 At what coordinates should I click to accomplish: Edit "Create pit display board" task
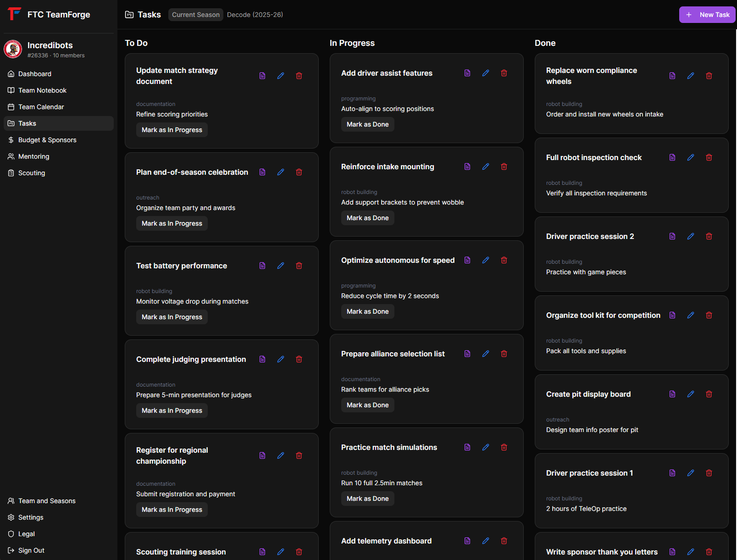click(691, 394)
